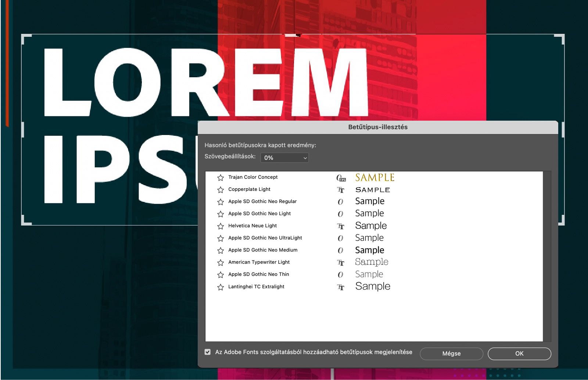This screenshot has width=588, height=380.
Task: Click the Sample preview for American Typewriter Light
Action: coord(372,262)
